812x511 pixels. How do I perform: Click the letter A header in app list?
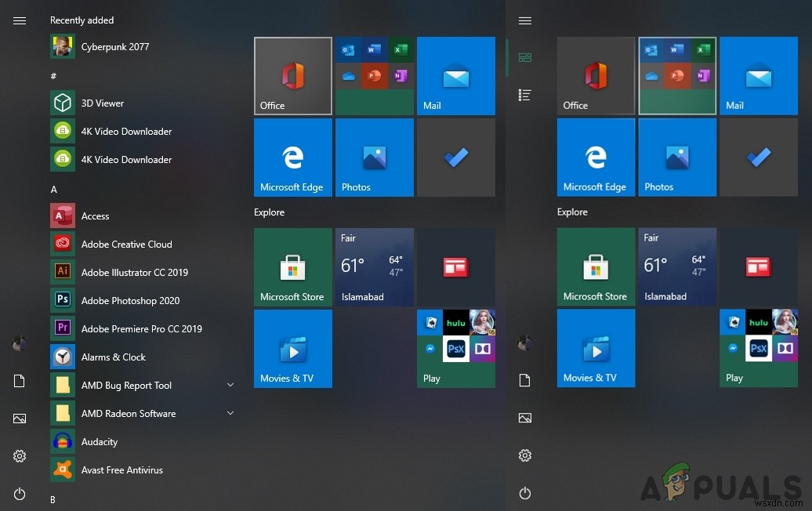54,190
